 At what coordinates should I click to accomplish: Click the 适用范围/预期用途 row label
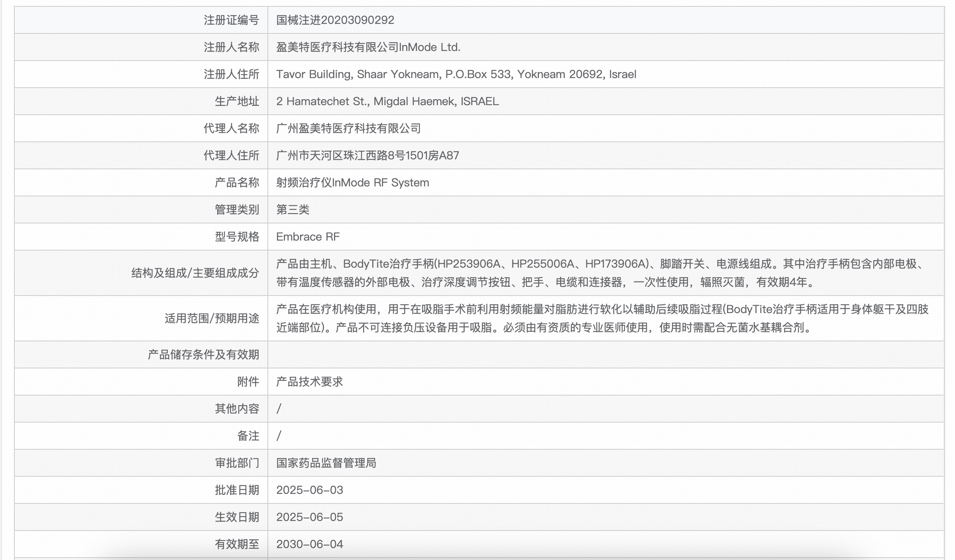212,318
